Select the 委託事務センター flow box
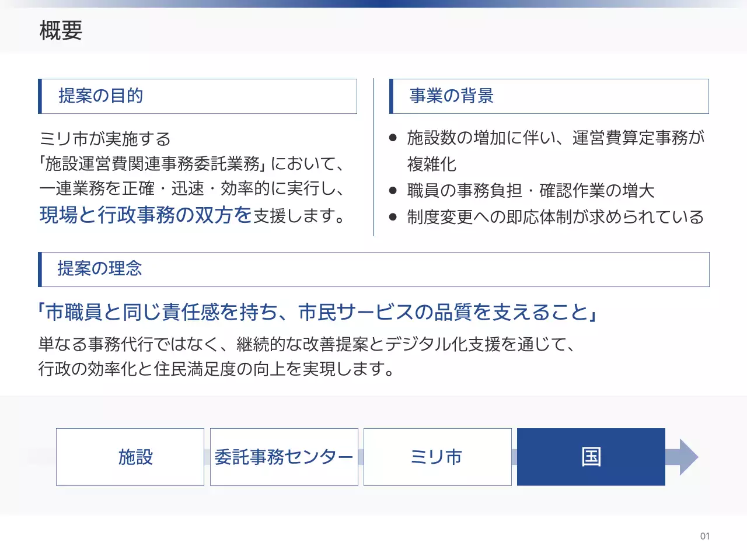This screenshot has height=560, width=747. click(x=284, y=457)
